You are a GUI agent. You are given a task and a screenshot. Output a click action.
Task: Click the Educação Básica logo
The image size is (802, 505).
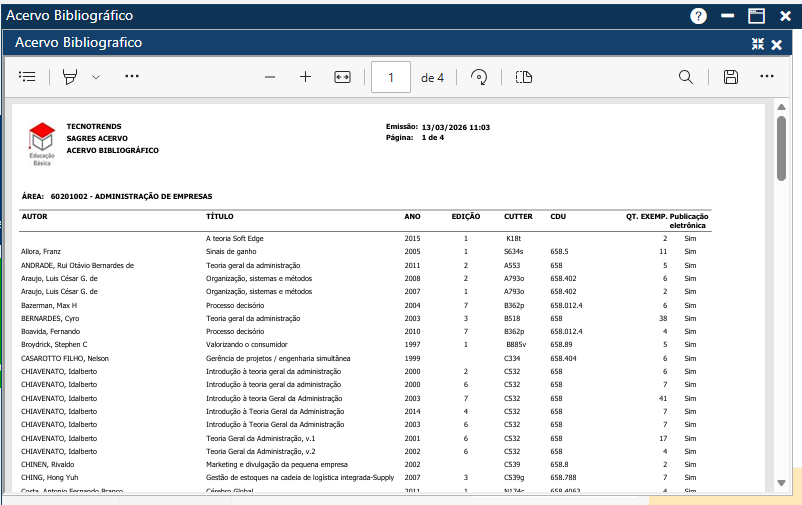click(x=42, y=142)
